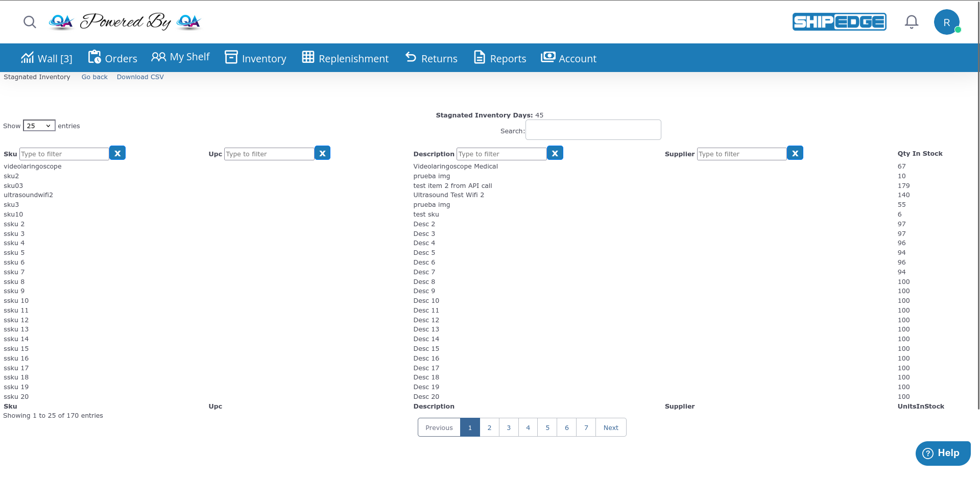The image size is (980, 477).
Task: Open the Inventory menu
Action: pos(256,58)
